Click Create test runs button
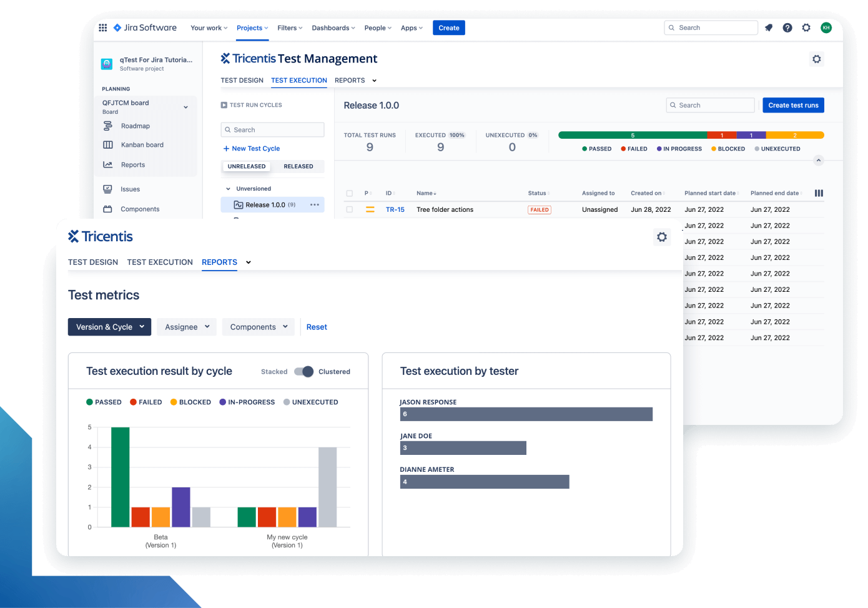Viewport: 868px width, 608px height. click(793, 105)
